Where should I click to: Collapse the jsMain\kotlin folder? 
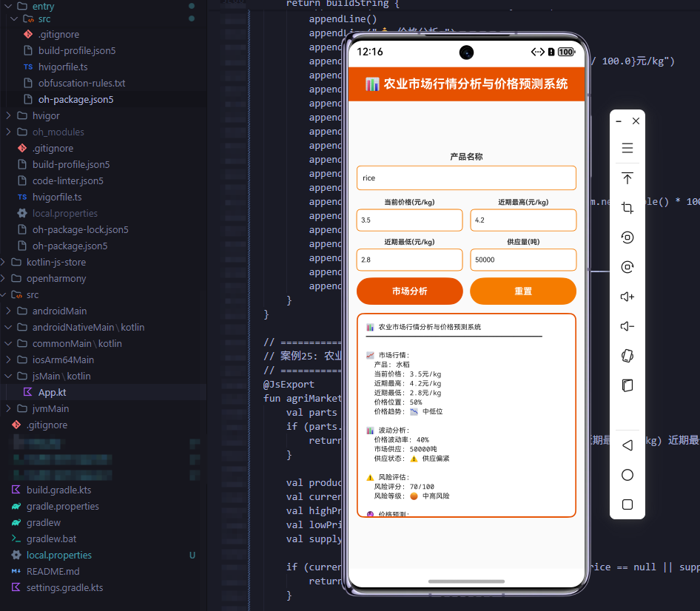click(x=8, y=376)
